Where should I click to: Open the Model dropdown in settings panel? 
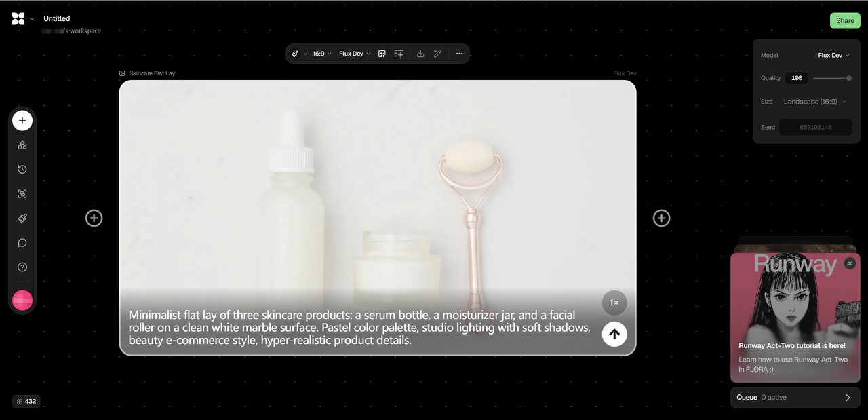tap(833, 56)
